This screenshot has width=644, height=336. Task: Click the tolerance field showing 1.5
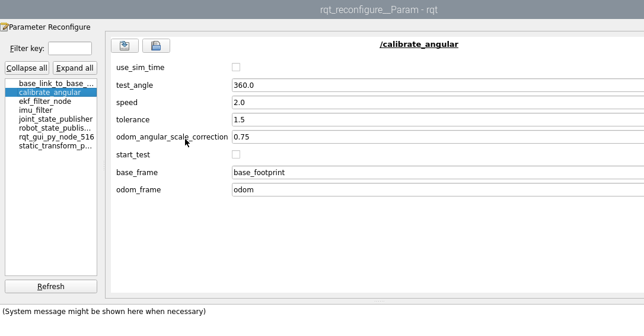point(438,120)
